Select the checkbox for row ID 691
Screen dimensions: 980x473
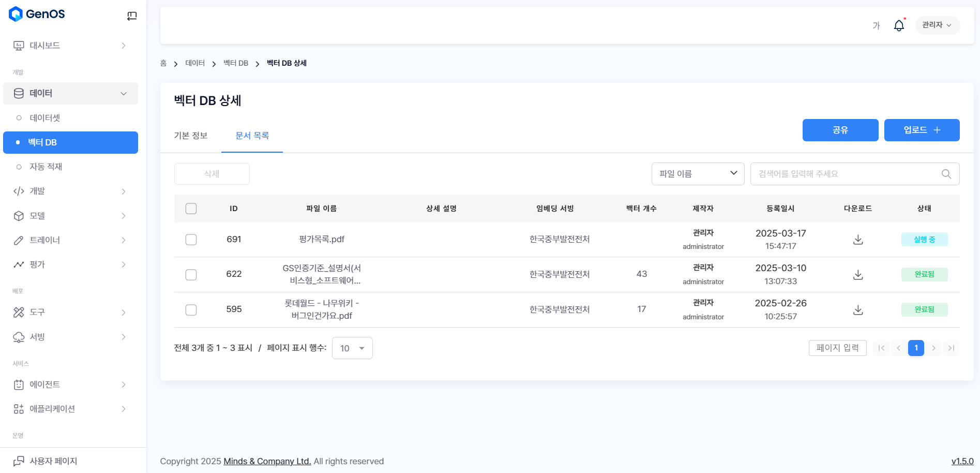[x=191, y=240]
